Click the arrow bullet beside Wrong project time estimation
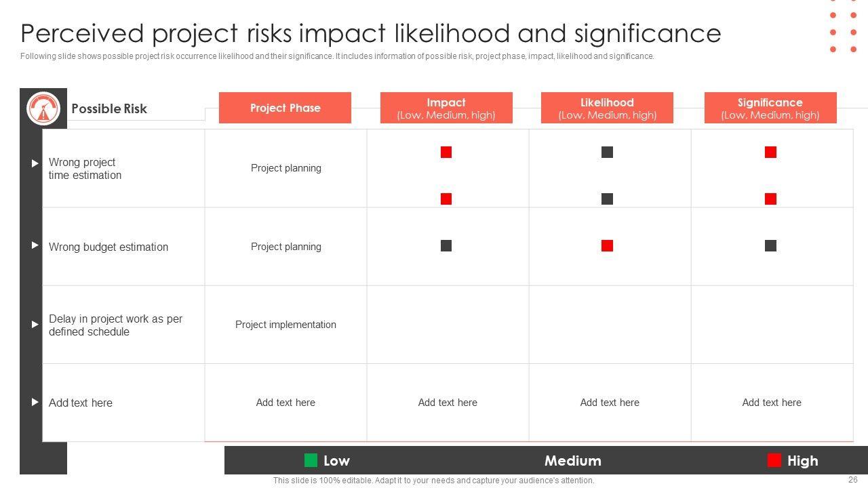 35,163
